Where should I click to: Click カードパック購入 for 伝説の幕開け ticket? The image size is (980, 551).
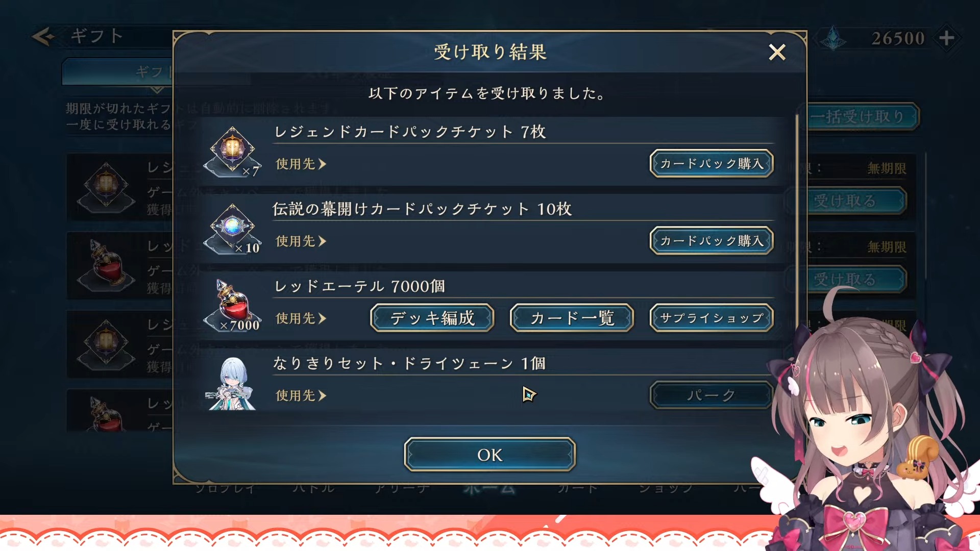712,241
